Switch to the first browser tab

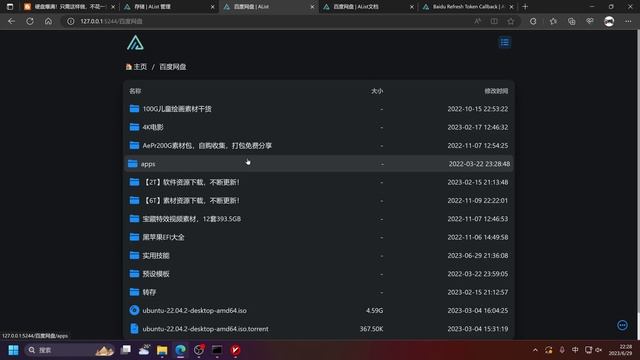pos(69,7)
